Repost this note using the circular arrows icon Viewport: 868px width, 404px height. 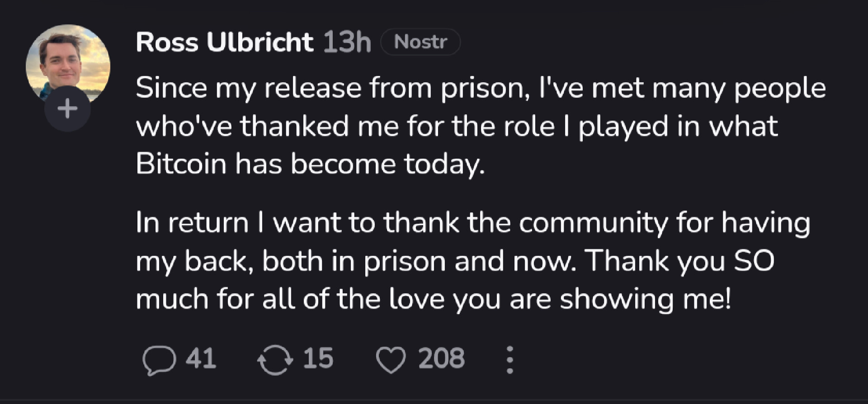tap(275, 360)
